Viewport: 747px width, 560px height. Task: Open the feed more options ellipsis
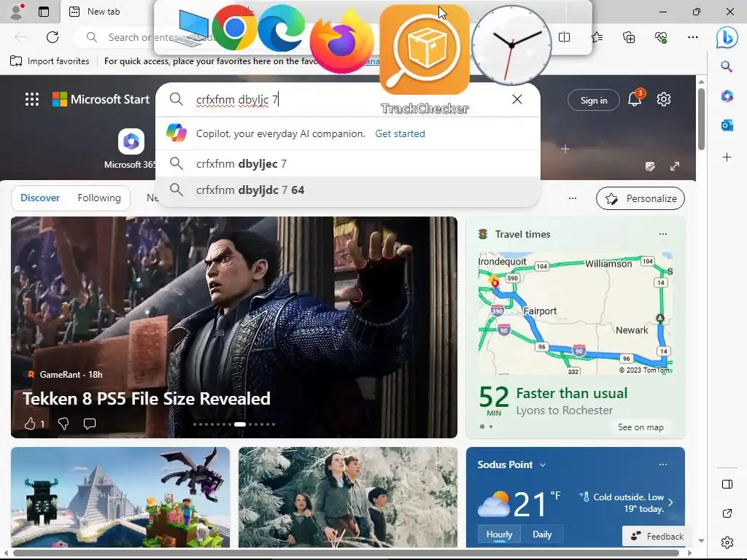pyautogui.click(x=573, y=198)
